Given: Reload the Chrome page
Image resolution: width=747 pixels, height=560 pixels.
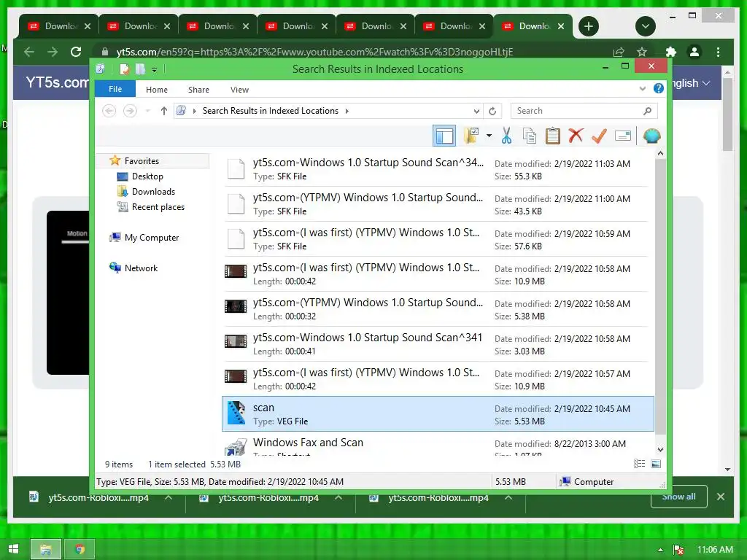Looking at the screenshot, I should (x=76, y=52).
